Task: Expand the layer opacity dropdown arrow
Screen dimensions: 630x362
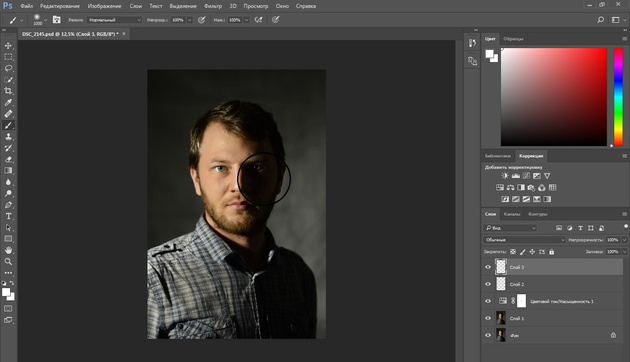Action: (624, 240)
